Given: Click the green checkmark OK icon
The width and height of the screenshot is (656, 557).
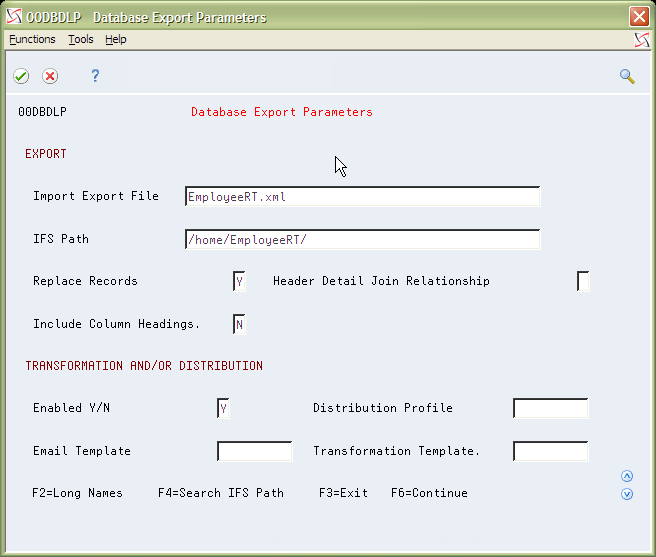Looking at the screenshot, I should click(x=21, y=76).
